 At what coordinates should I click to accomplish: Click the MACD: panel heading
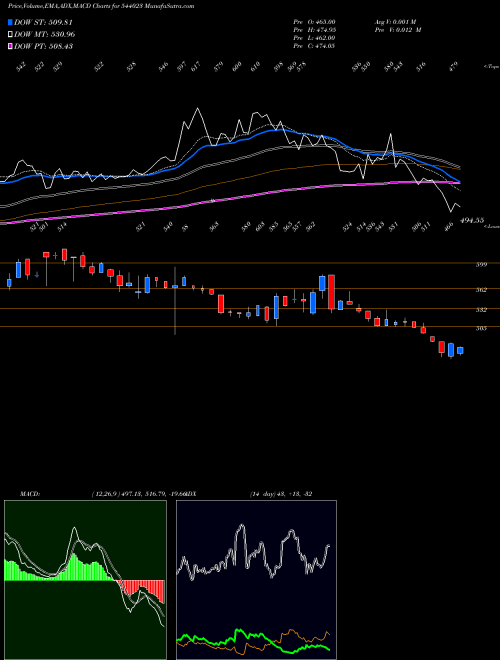(29, 493)
